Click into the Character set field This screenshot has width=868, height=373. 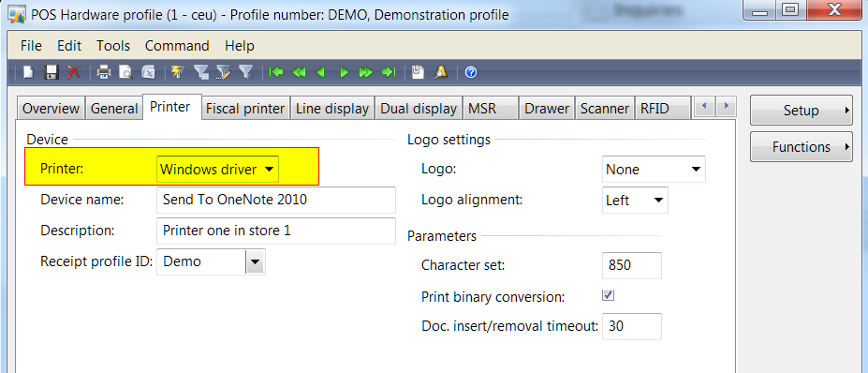pyautogui.click(x=632, y=265)
